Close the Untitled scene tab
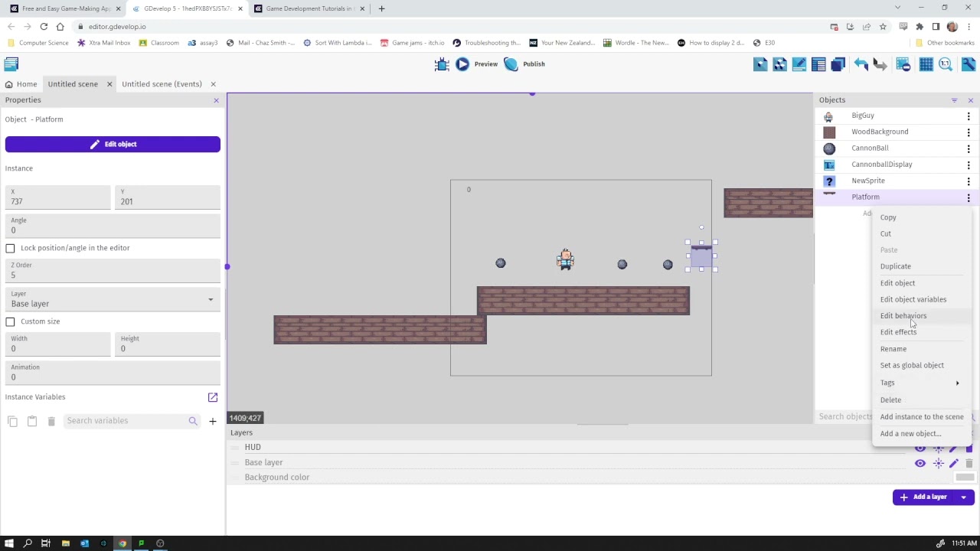 point(109,84)
